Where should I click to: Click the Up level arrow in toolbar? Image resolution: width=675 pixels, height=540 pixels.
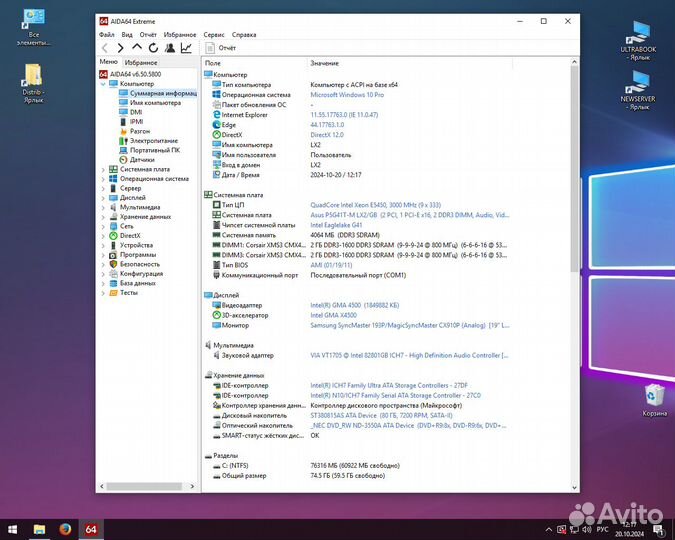[137, 47]
